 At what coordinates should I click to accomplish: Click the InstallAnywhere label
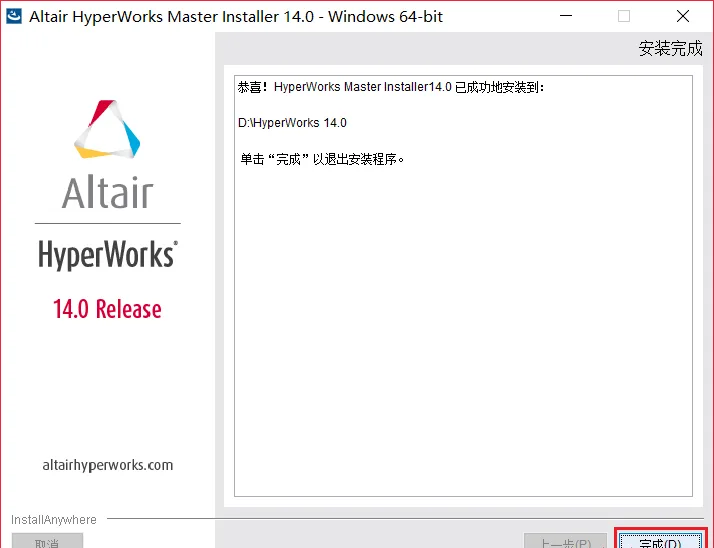[54, 520]
